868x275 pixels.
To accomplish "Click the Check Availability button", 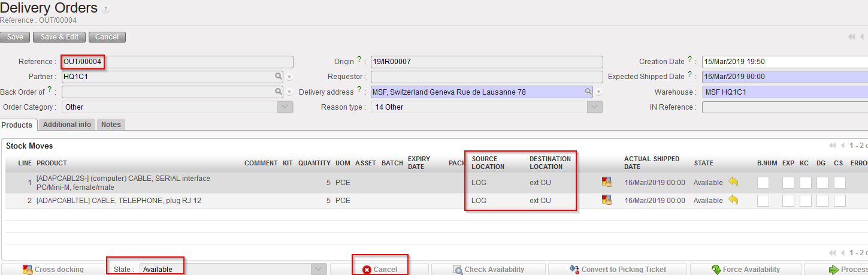I will (488, 270).
